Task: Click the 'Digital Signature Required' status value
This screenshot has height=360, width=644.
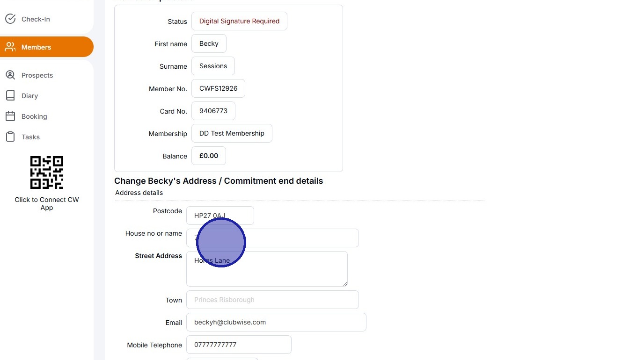Action: [x=239, y=21]
